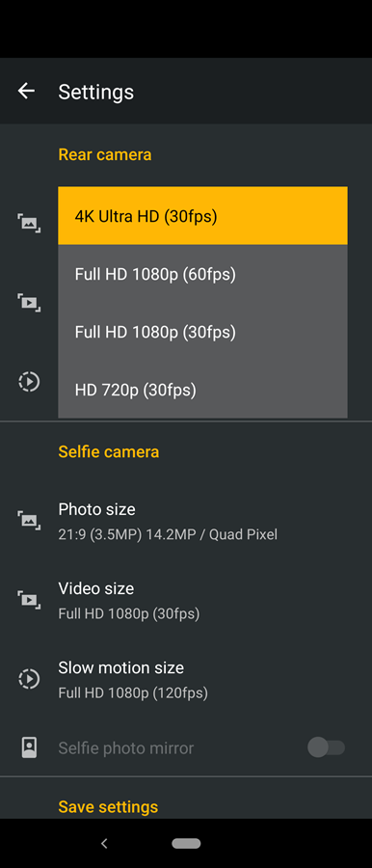
Task: Choose Full HD 1080p (60fps) option
Action: pyautogui.click(x=202, y=274)
